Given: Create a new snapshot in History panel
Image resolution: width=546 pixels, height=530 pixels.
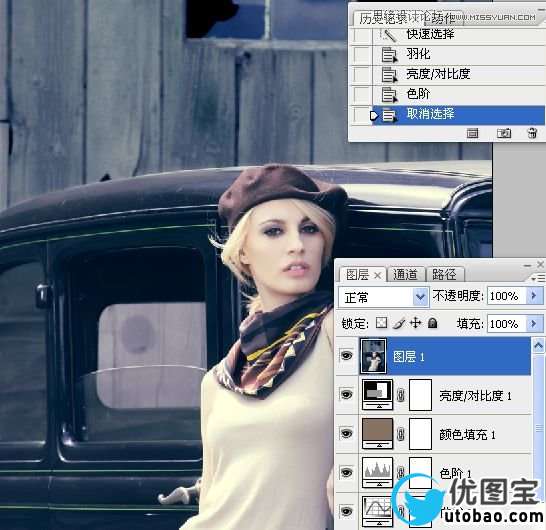Looking at the screenshot, I should [504, 133].
